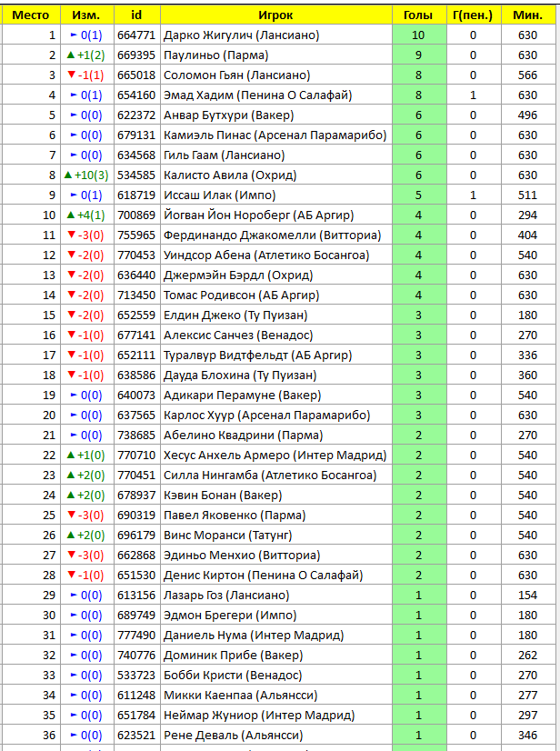This screenshot has width=560, height=751.
Task: Select player cell 'Уиндсор Абена (Атлетико Босангоа)'
Action: pos(276,255)
